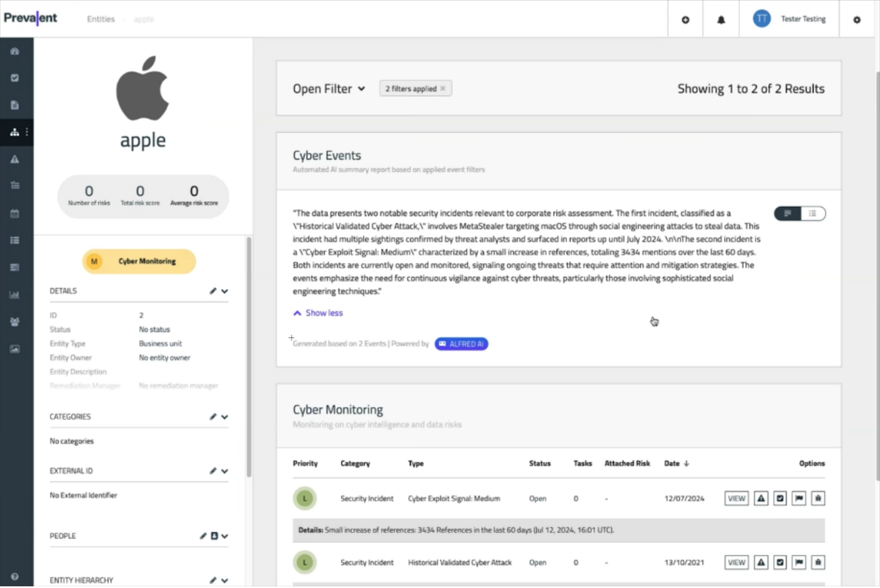This screenshot has height=588, width=880.
Task: Click the contact book icon in People section
Action: click(x=214, y=536)
